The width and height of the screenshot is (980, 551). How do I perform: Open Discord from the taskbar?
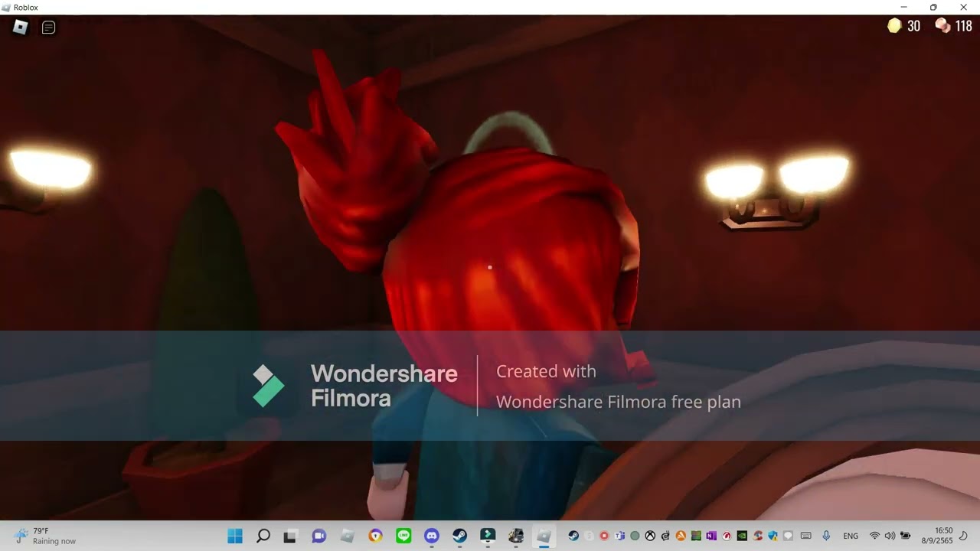pyautogui.click(x=432, y=536)
